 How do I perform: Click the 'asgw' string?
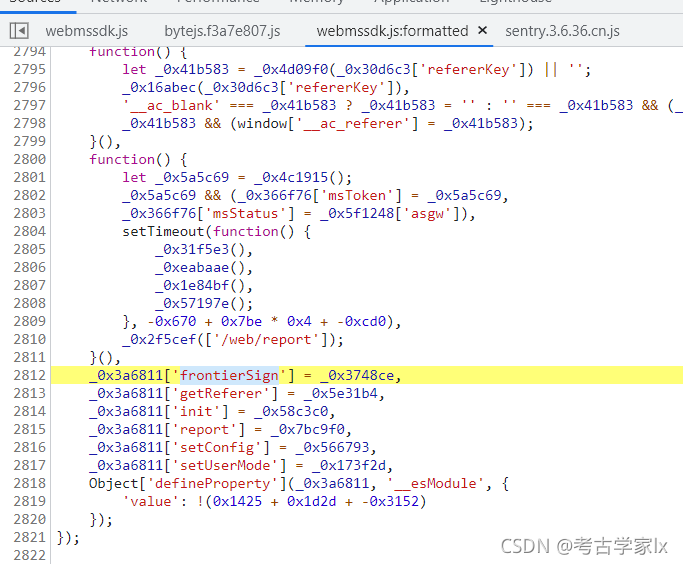[427, 213]
